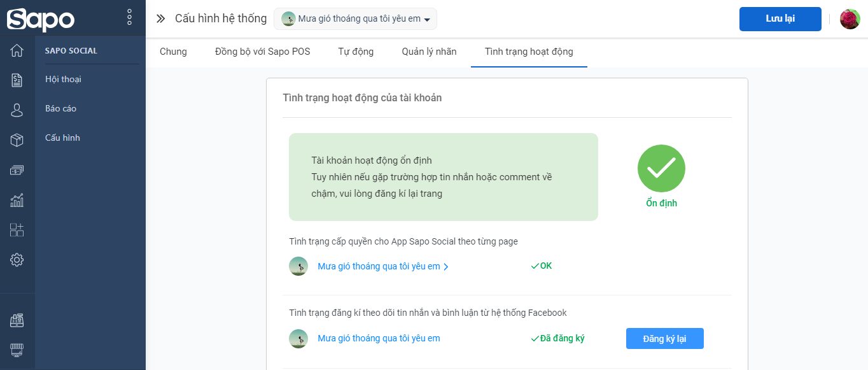868x370 pixels.
Task: Open the POS cash register icon
Action: click(x=17, y=320)
